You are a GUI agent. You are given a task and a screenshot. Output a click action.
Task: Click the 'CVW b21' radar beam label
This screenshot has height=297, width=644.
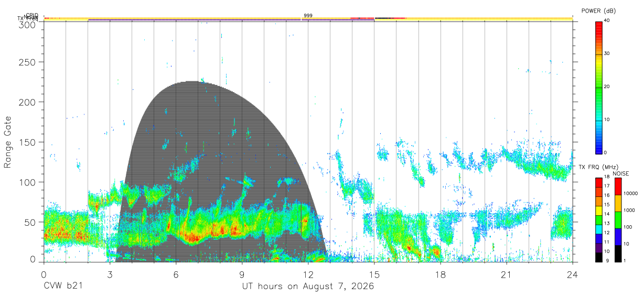click(x=63, y=287)
